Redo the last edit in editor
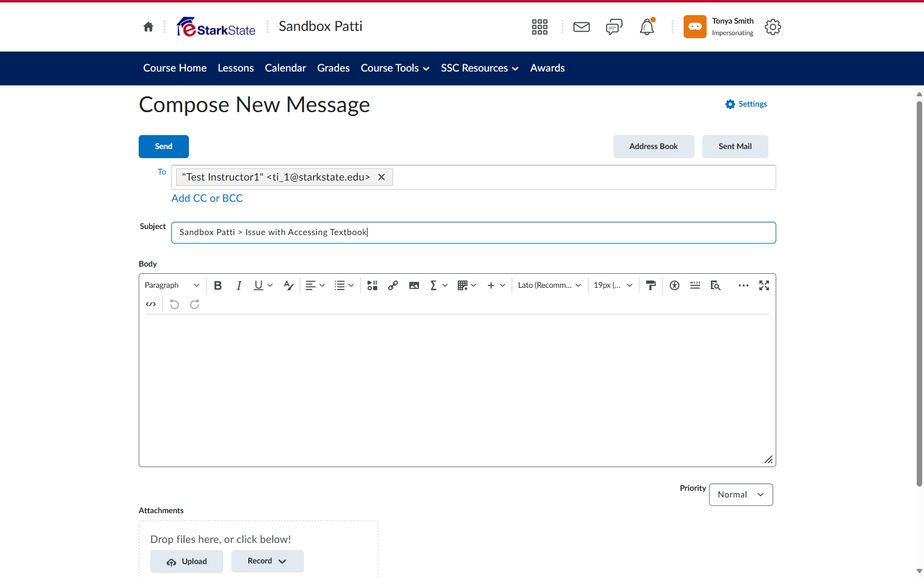Image resolution: width=924 pixels, height=578 pixels. (194, 304)
